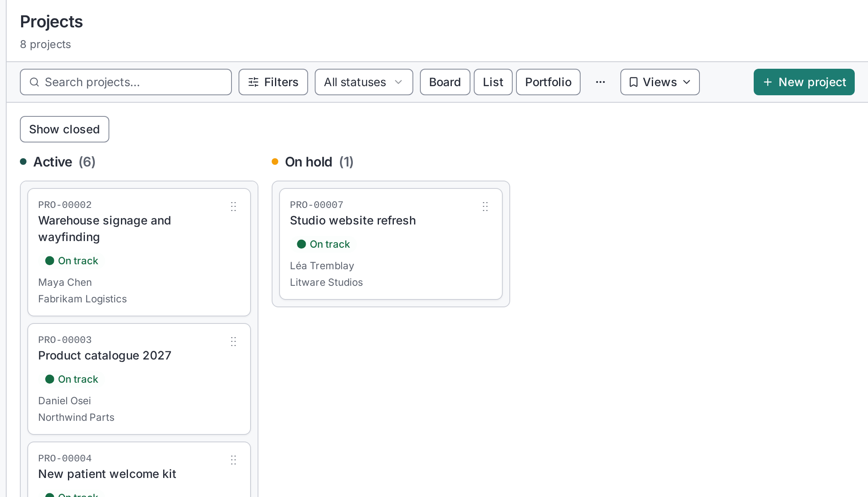The width and height of the screenshot is (868, 497).
Task: Click the 8 projects count text
Action: pos(46,44)
